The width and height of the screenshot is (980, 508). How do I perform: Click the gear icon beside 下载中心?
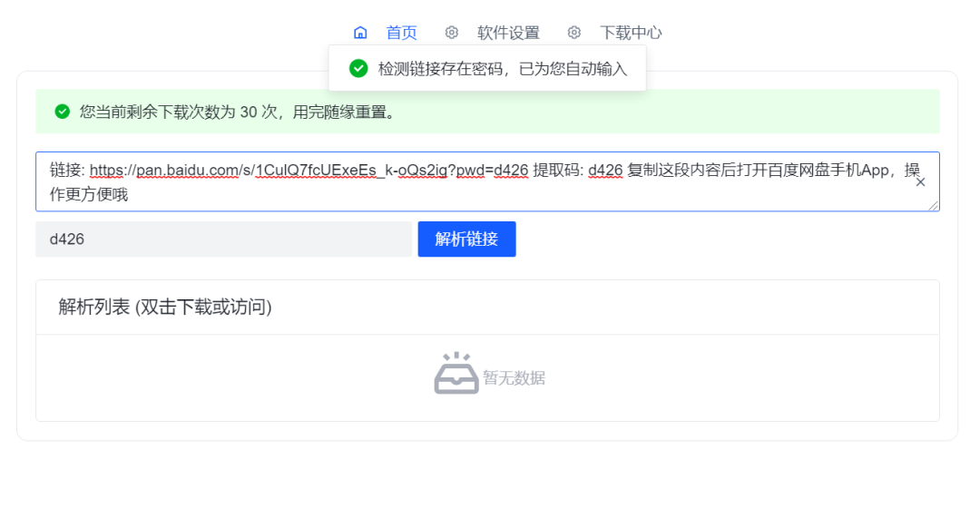coord(573,33)
